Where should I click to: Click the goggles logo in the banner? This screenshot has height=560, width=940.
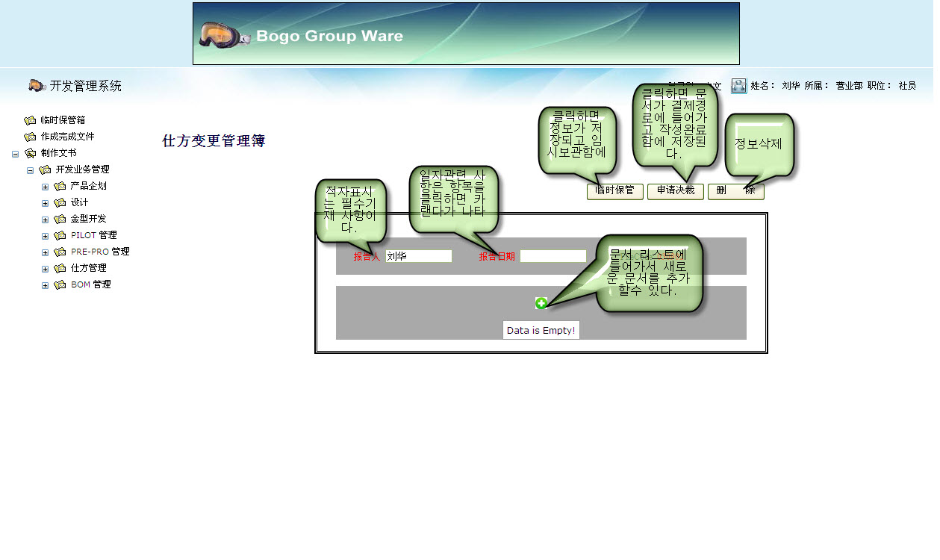[x=224, y=35]
